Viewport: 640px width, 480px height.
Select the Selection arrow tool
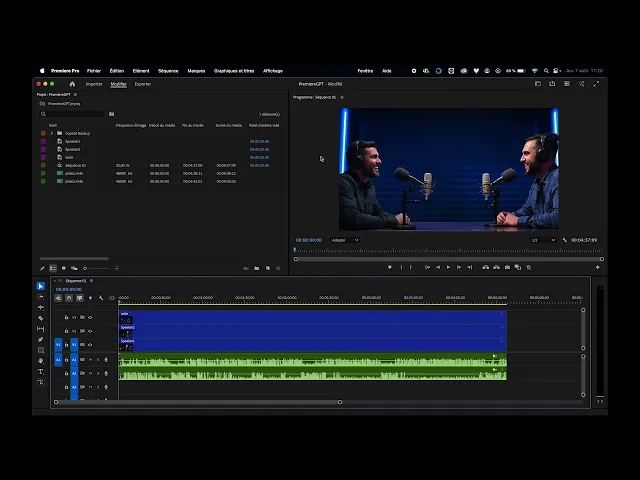pyautogui.click(x=41, y=286)
